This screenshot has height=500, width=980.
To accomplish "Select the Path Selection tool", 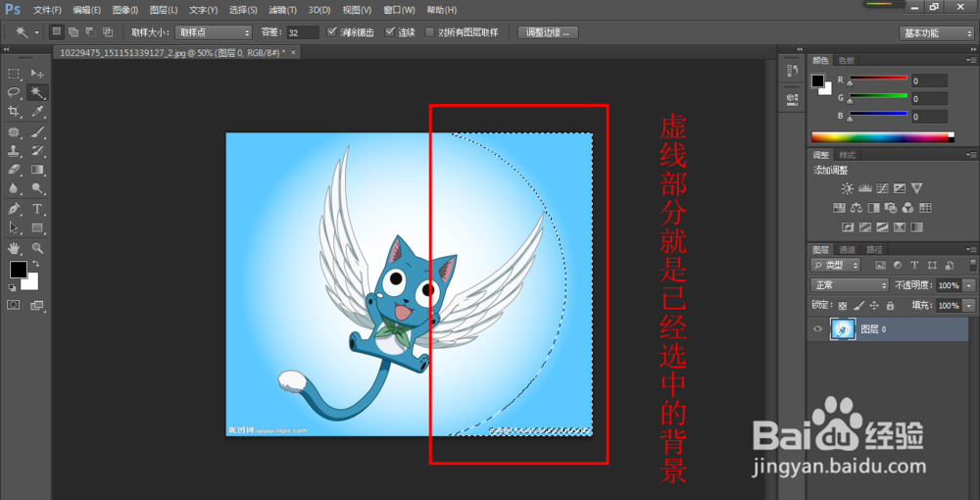I will 14,227.
